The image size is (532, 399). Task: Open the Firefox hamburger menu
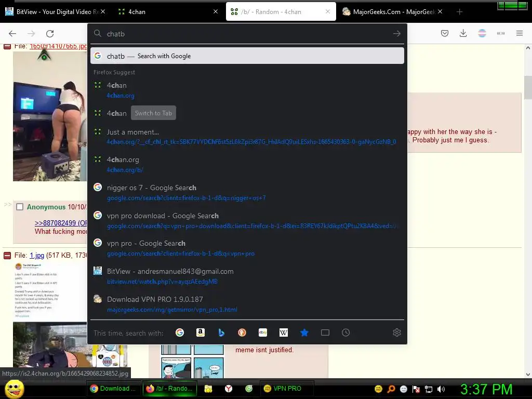coord(520,33)
